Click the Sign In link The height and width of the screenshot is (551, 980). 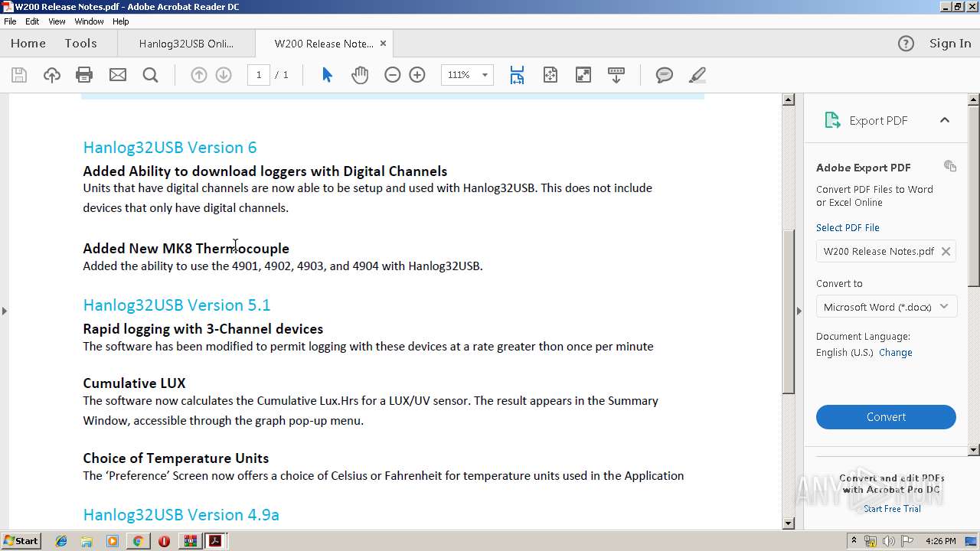[950, 44]
